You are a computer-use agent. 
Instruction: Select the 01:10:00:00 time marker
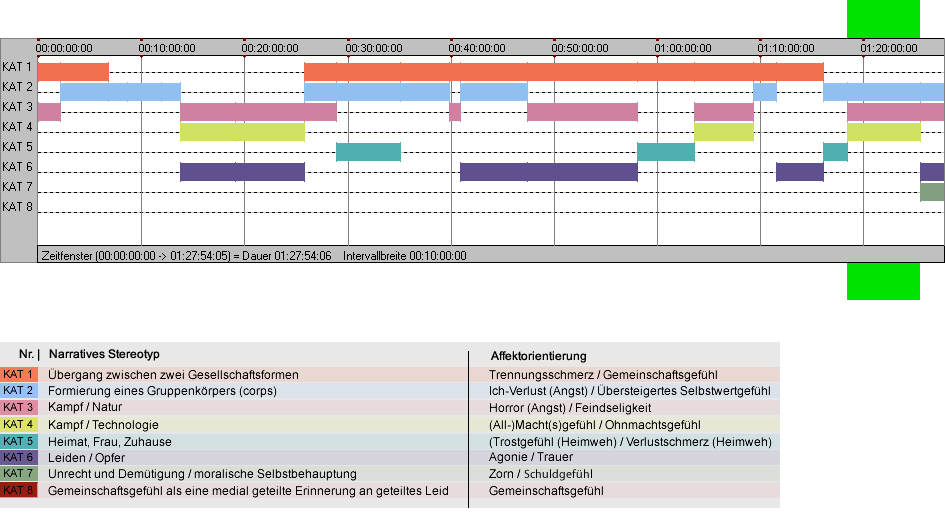(x=786, y=48)
